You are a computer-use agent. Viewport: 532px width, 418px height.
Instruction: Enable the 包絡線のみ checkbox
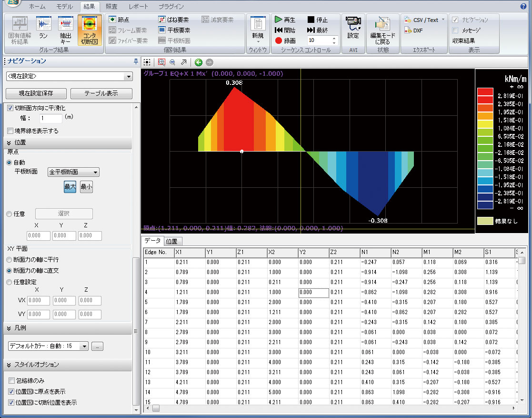[11, 381]
